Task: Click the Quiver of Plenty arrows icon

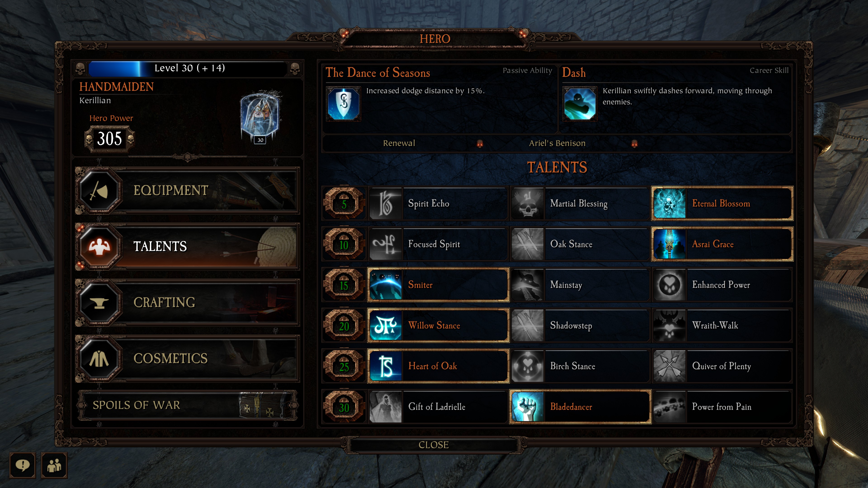Action: coord(669,366)
